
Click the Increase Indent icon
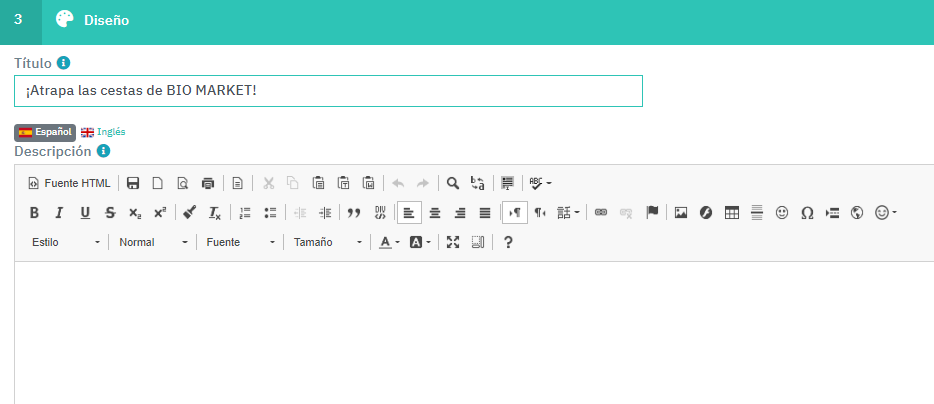(325, 213)
